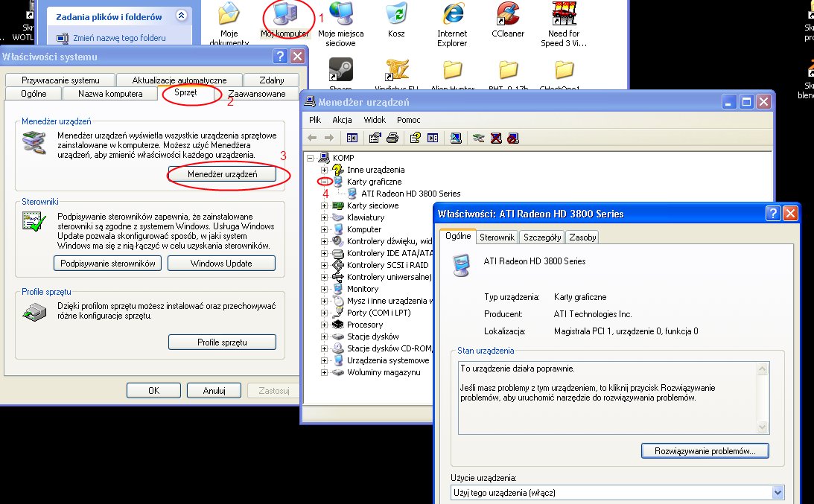This screenshot has height=504, width=814.
Task: Collapse the Karty graficzne tree node
Action: 324,182
